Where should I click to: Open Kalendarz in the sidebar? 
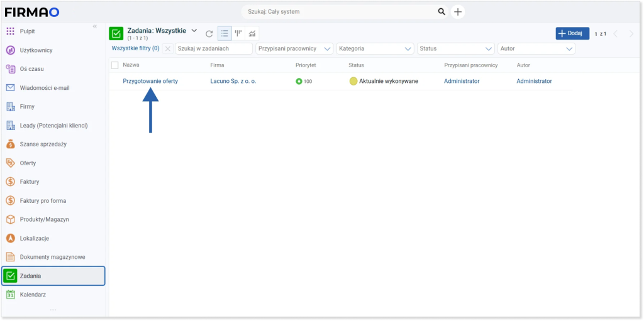click(x=34, y=295)
